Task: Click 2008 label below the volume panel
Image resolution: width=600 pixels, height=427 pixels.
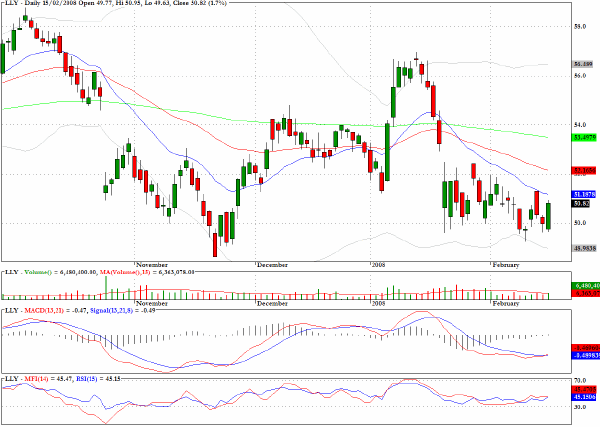Action: click(378, 303)
